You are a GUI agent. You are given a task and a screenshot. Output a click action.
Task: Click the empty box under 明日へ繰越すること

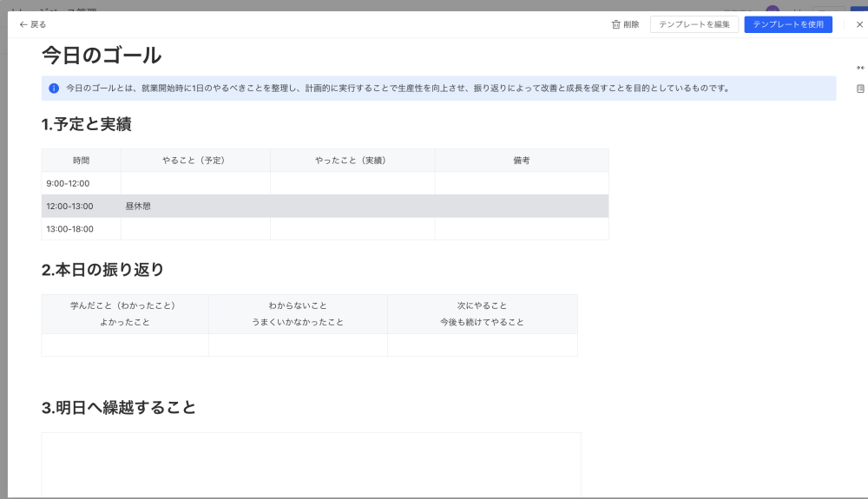click(x=311, y=464)
